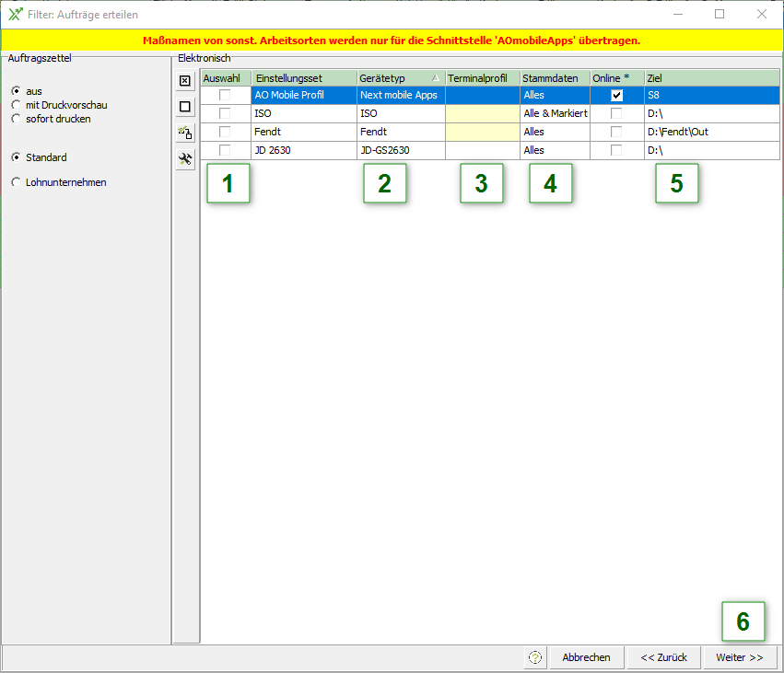Screen dimensions: 784x673
Task: Uncheck Online for AO Mobile Profil
Action: [616, 95]
